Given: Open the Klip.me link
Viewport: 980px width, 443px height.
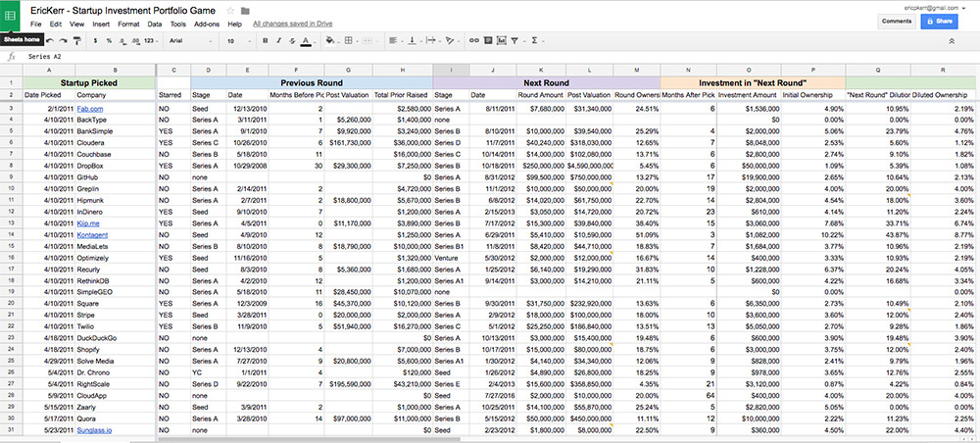Looking at the screenshot, I should 89,223.
